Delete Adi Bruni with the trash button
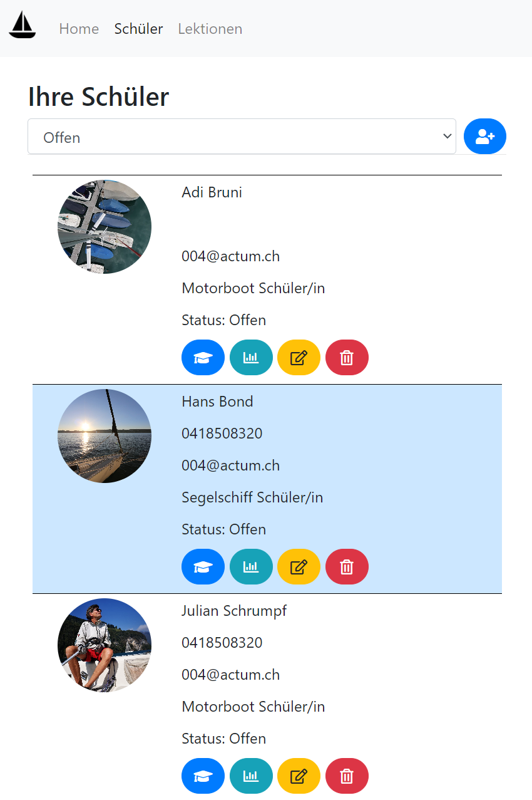The width and height of the screenshot is (532, 800). click(x=347, y=358)
